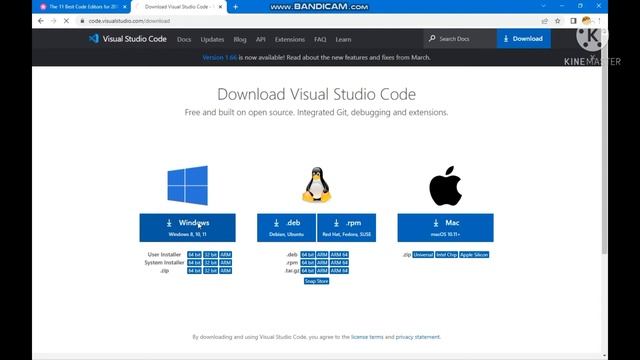Click the search magnifier icon
Viewport: 640px width, 360px height.
pyautogui.click(x=432, y=39)
